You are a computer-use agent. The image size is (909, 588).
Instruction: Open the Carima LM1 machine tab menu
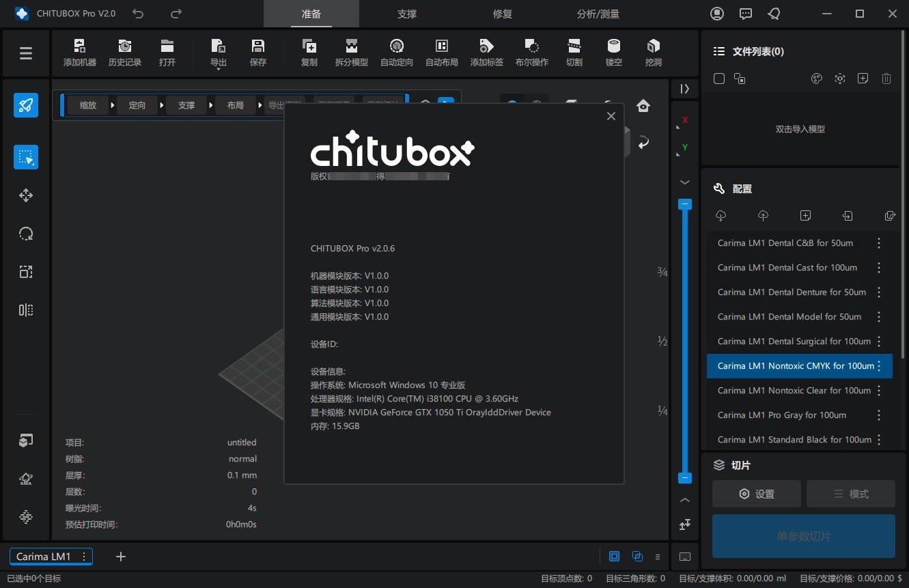pyautogui.click(x=84, y=556)
